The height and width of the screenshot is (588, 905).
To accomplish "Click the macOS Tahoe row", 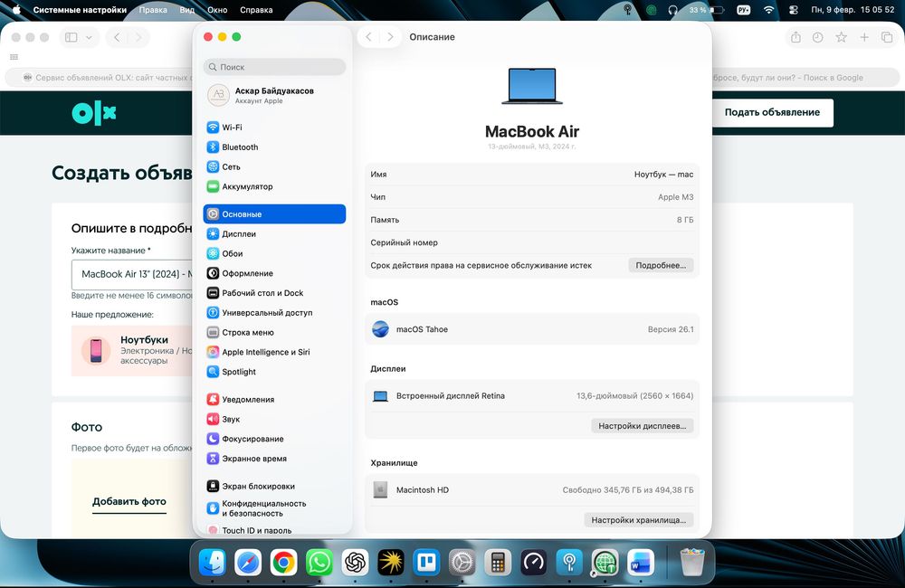I will 532,329.
